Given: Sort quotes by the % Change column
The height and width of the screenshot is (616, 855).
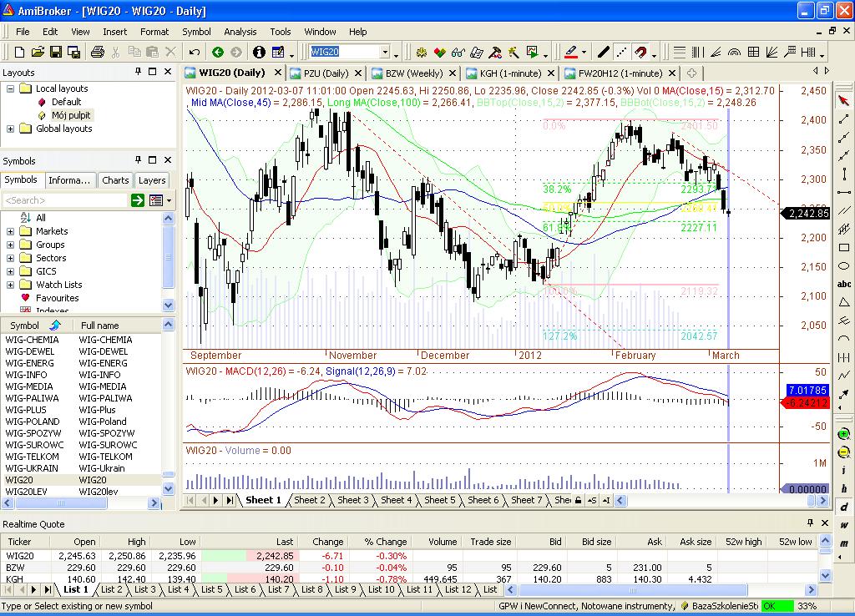Looking at the screenshot, I should (x=386, y=542).
